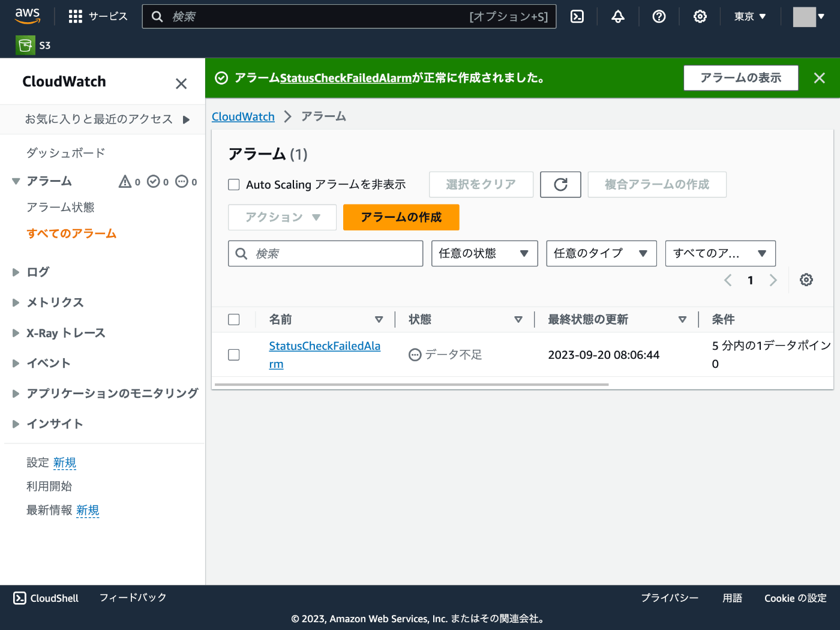Viewport: 840px width, 630px height.
Task: Open the AWS home logo
Action: (x=28, y=16)
